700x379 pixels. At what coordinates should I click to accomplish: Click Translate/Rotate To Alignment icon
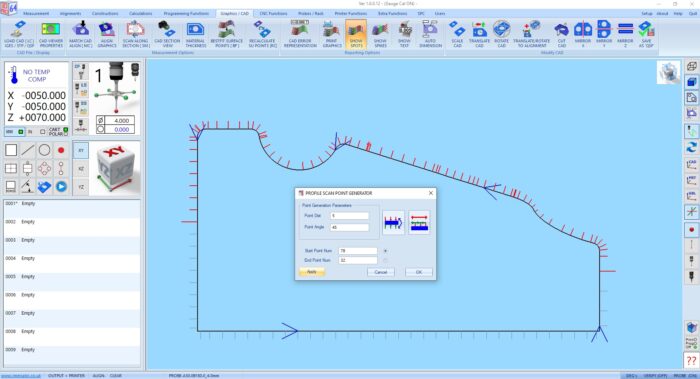click(531, 34)
